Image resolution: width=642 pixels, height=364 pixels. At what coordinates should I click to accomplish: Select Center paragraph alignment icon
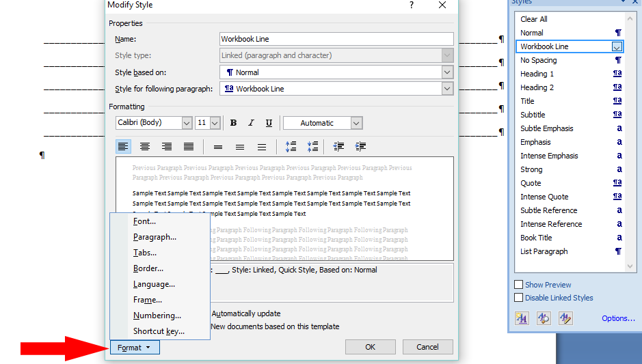[145, 147]
